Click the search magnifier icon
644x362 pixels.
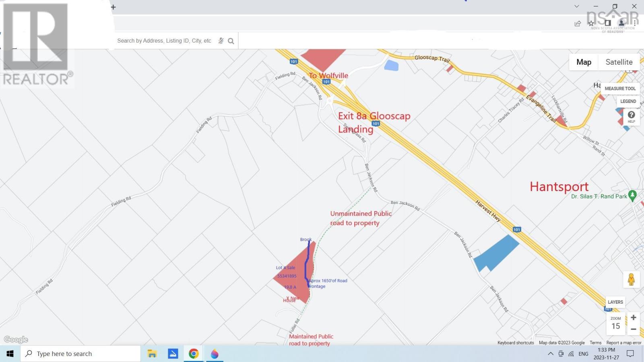point(231,41)
